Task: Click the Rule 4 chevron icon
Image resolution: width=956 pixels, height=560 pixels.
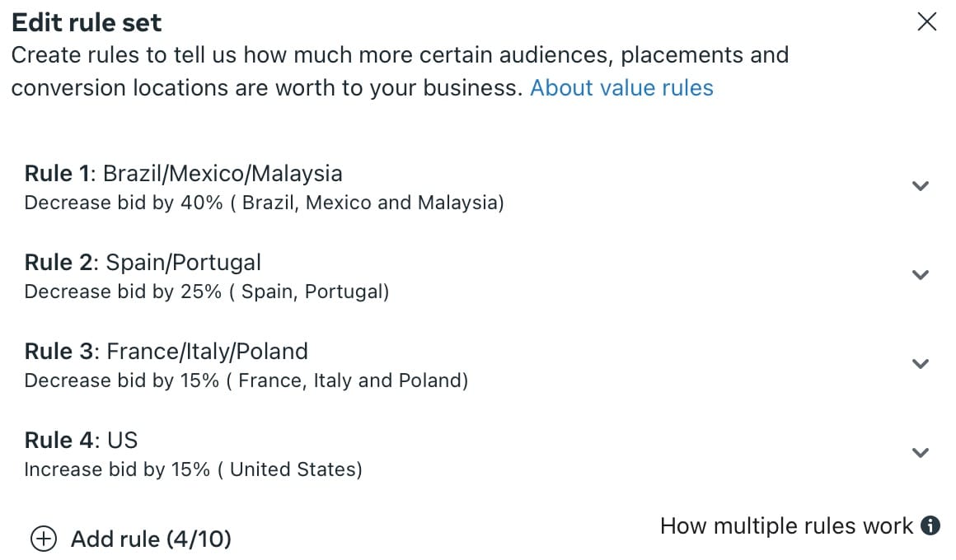Action: [920, 452]
